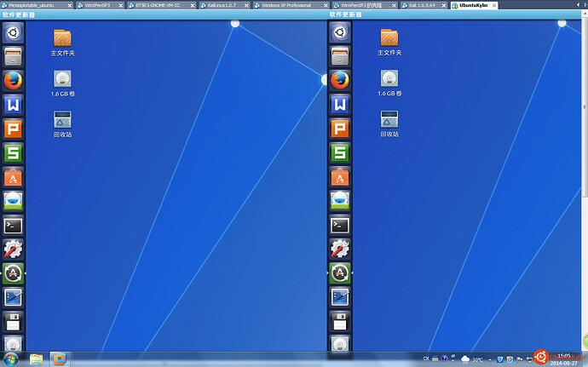
Task: Launch WPS Writer from the left launcher
Action: (x=13, y=105)
